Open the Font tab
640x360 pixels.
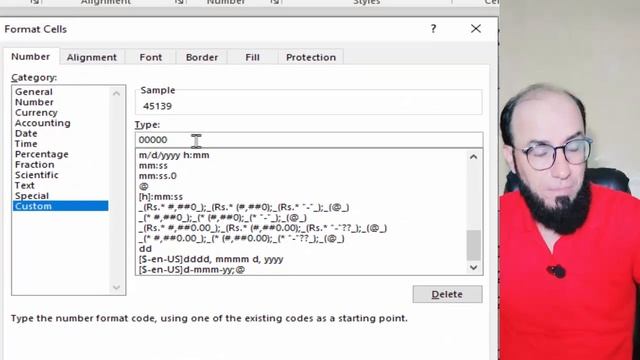(151, 57)
